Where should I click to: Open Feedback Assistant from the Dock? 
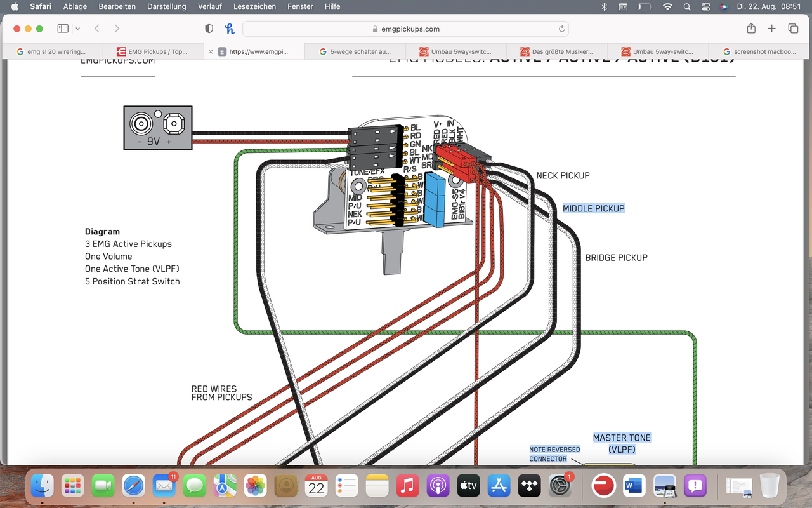pos(695,486)
